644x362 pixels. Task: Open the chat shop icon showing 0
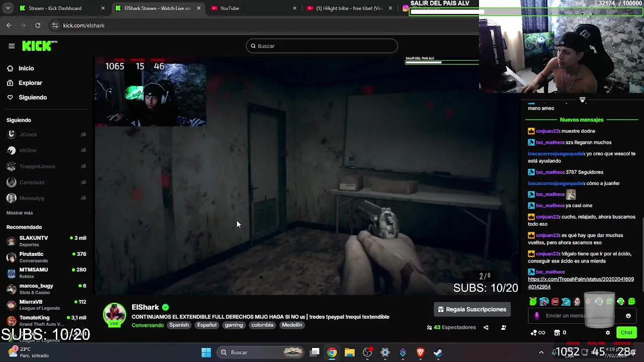point(560,332)
